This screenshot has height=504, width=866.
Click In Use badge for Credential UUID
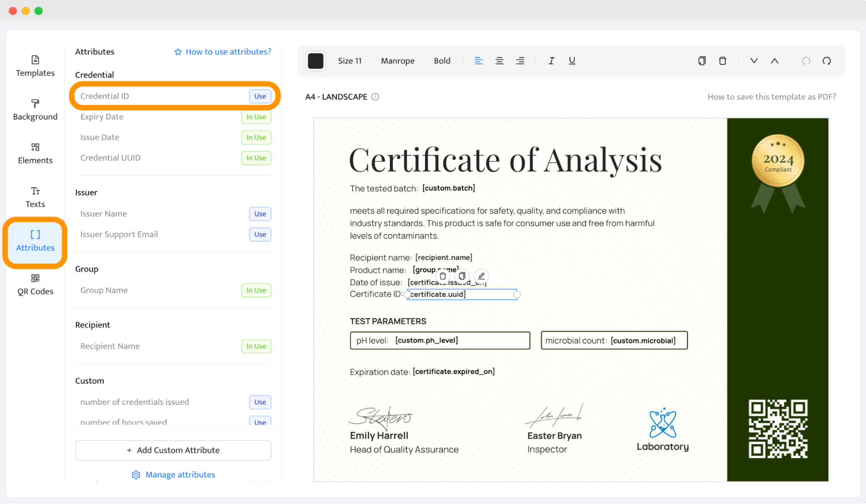pos(256,158)
